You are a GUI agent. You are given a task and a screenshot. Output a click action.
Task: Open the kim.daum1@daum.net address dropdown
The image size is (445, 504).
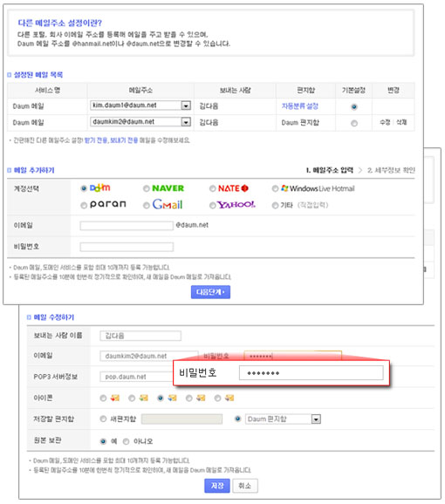(x=186, y=106)
